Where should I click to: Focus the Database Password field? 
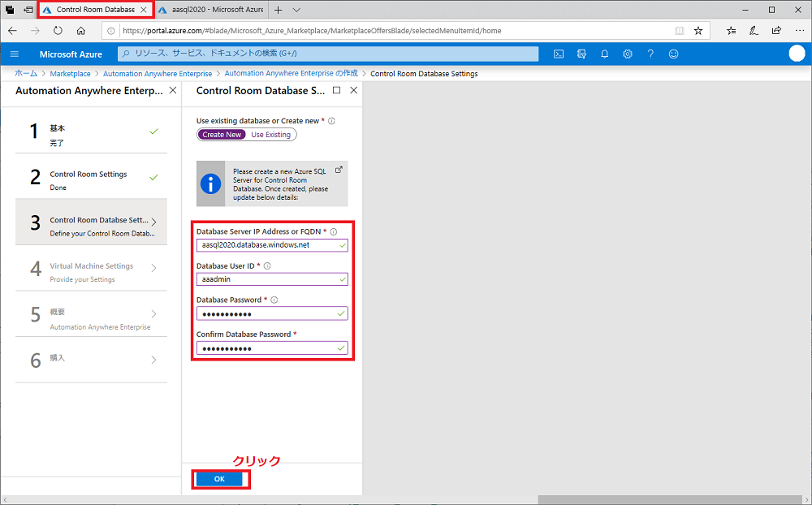tap(272, 313)
